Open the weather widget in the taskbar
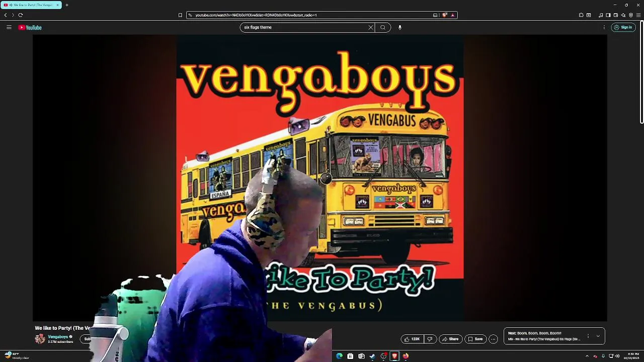Viewport: 644px width, 362px height. (17, 355)
